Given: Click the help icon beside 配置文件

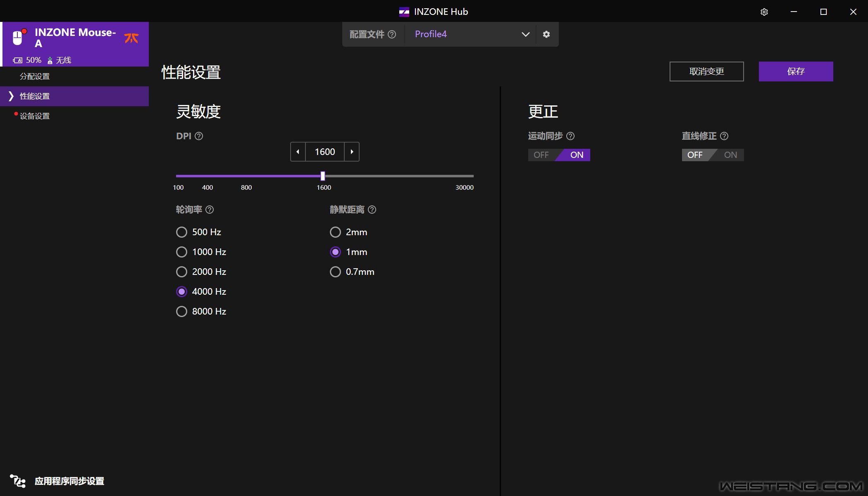Looking at the screenshot, I should [392, 34].
